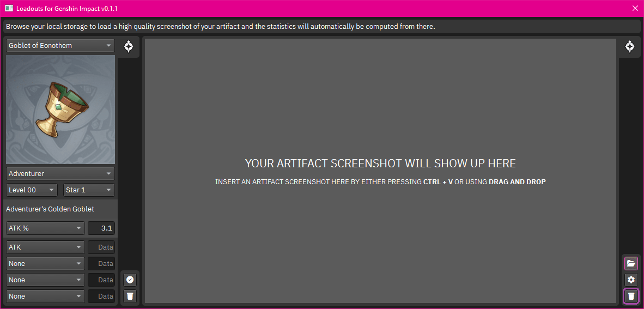This screenshot has height=309, width=644.
Task: Click the Data field beside second None substat
Action: 101,280
